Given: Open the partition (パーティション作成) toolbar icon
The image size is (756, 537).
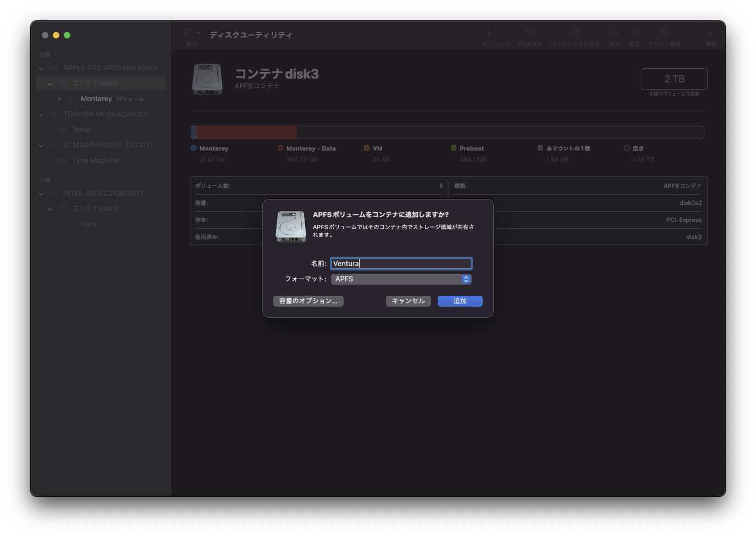Looking at the screenshot, I should [575, 32].
